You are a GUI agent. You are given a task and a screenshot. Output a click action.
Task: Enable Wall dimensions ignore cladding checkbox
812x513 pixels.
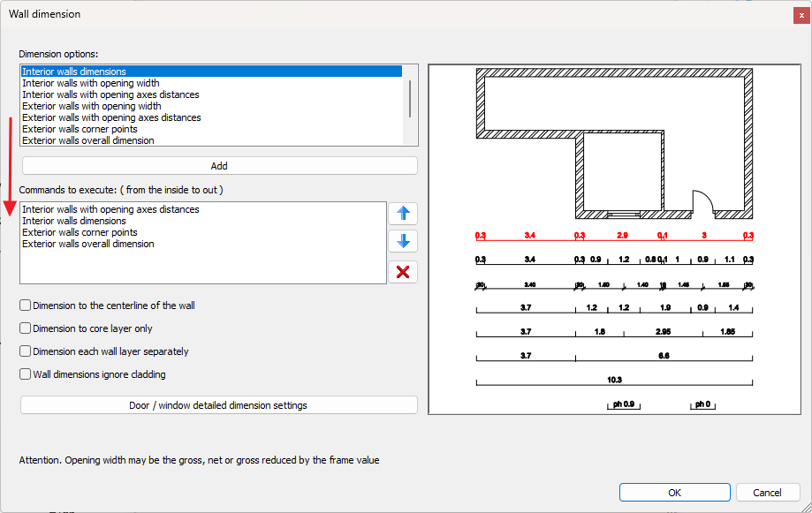coord(26,374)
